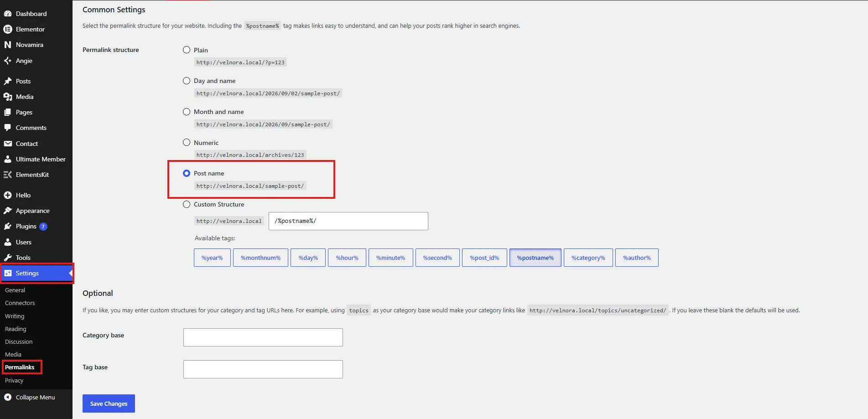Click into the Category base field
This screenshot has width=868, height=419.
pyautogui.click(x=263, y=337)
